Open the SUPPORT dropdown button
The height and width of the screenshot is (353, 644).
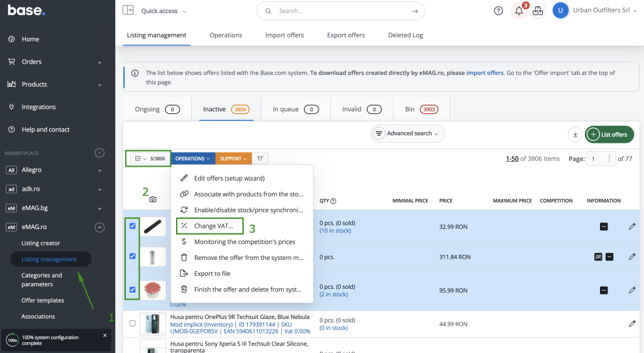click(x=233, y=158)
